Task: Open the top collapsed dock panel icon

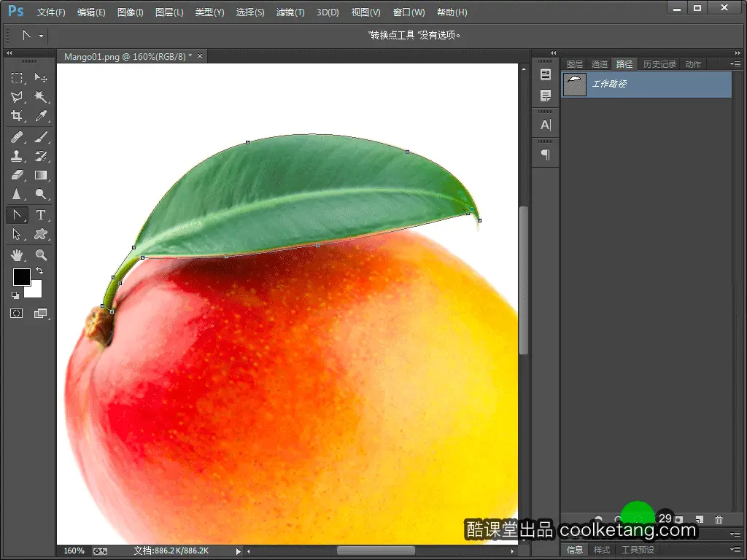Action: (546, 75)
